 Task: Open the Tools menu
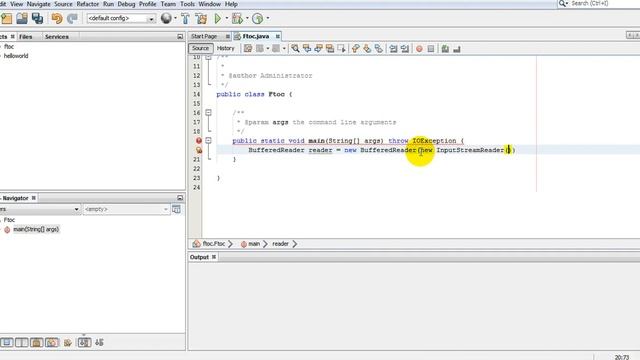pyautogui.click(x=187, y=4)
